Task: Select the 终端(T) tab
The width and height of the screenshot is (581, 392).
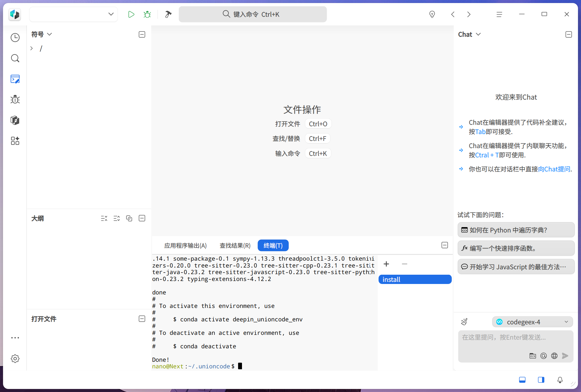Action: (273, 246)
